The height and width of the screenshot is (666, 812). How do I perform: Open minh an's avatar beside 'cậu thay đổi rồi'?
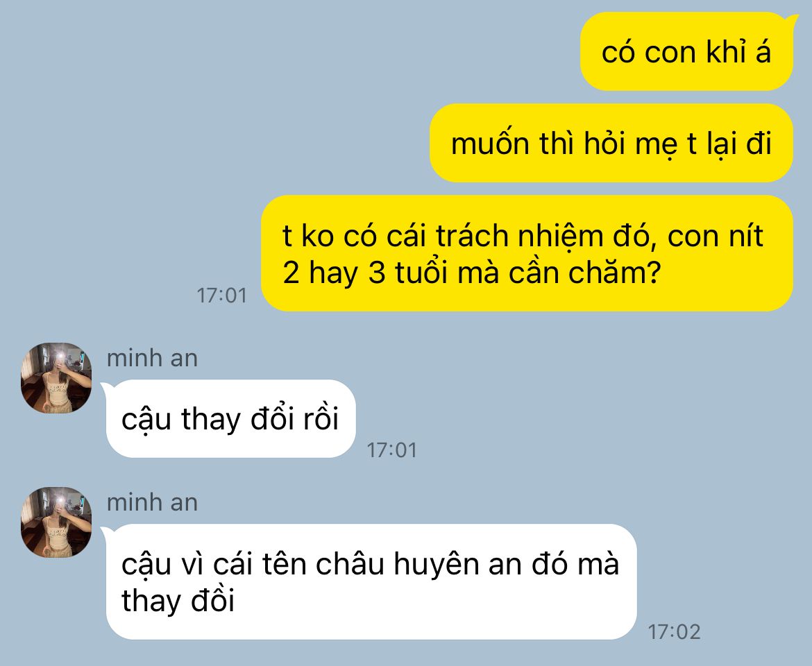point(56,378)
